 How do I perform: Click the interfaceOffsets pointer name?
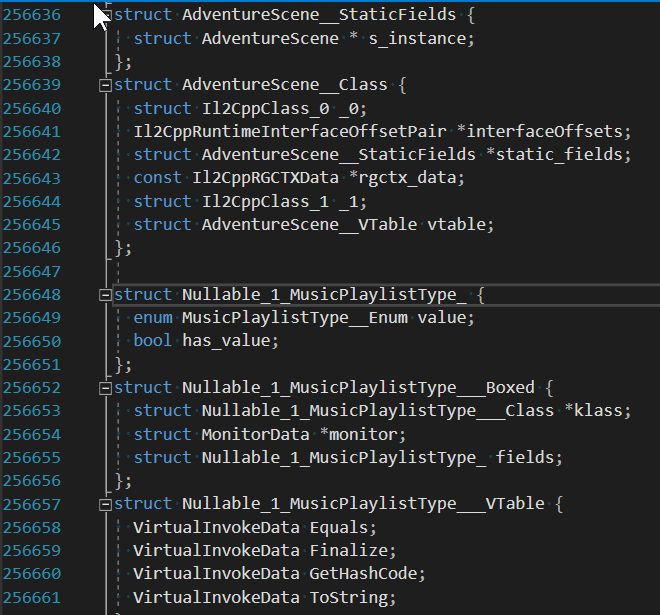pos(552,132)
